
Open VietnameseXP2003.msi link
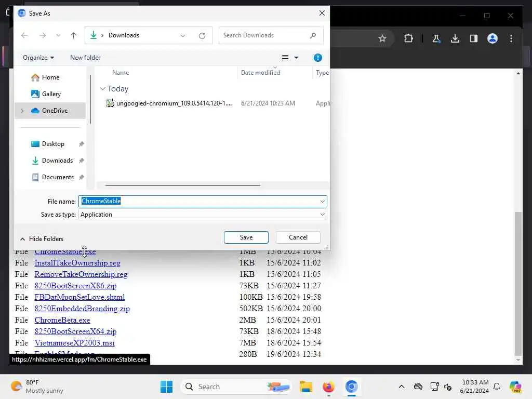(x=74, y=343)
